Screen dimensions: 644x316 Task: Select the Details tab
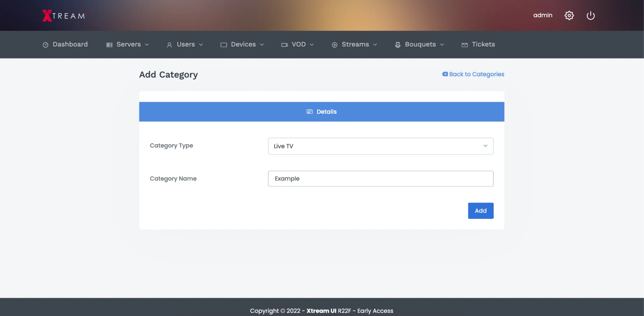322,112
